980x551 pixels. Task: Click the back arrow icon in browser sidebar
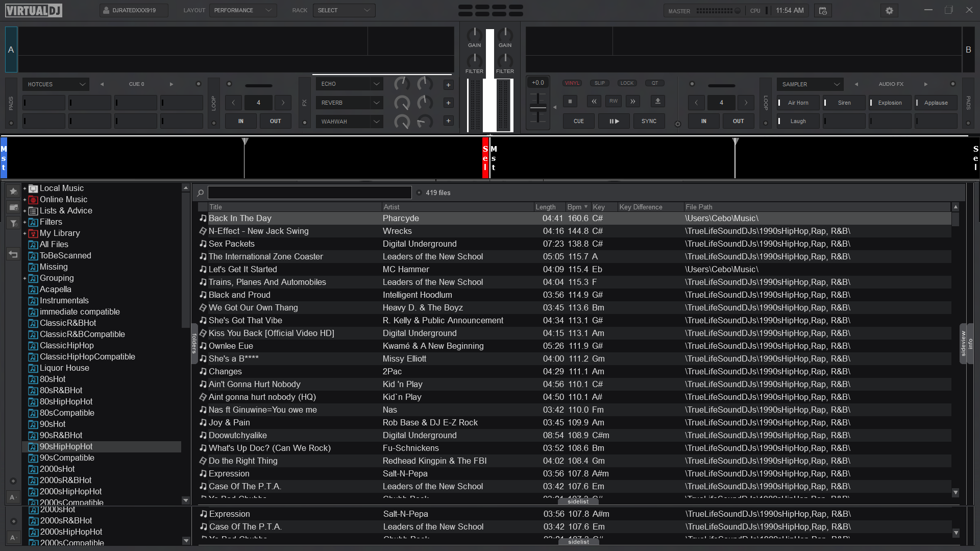point(13,254)
